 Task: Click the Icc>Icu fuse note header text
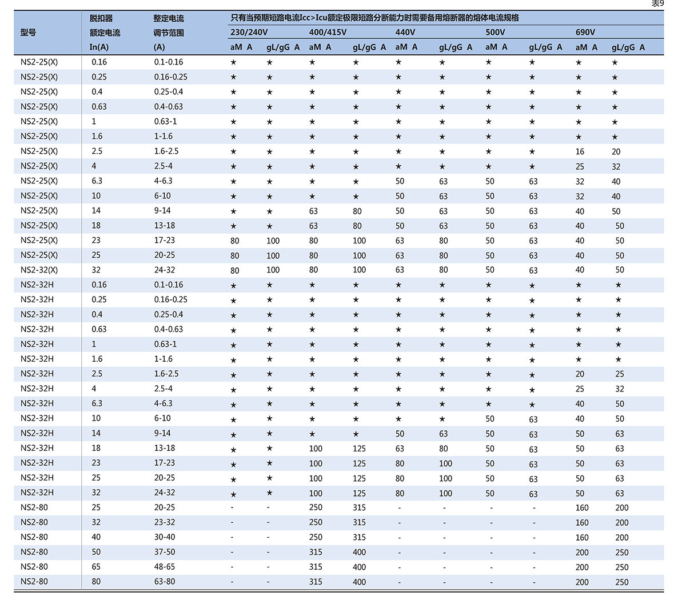pyautogui.click(x=374, y=18)
